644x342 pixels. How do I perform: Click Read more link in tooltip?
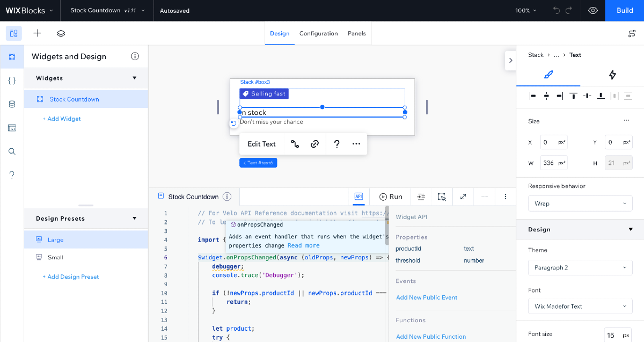[304, 245]
